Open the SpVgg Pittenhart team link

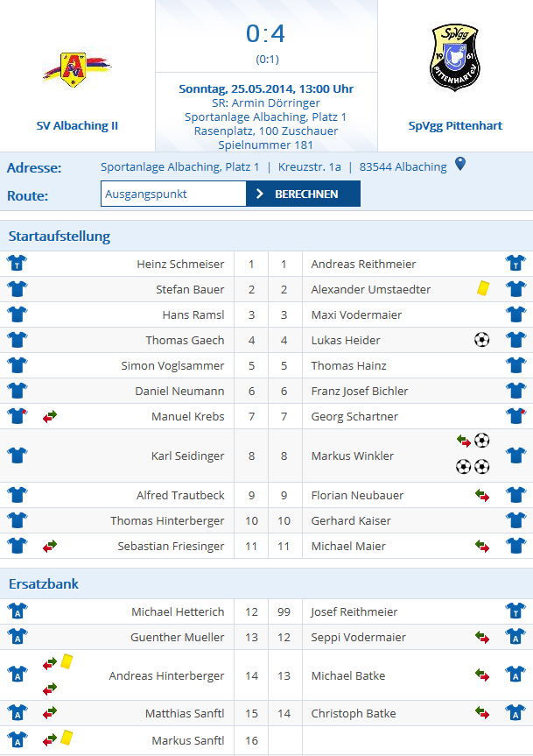[x=455, y=125]
